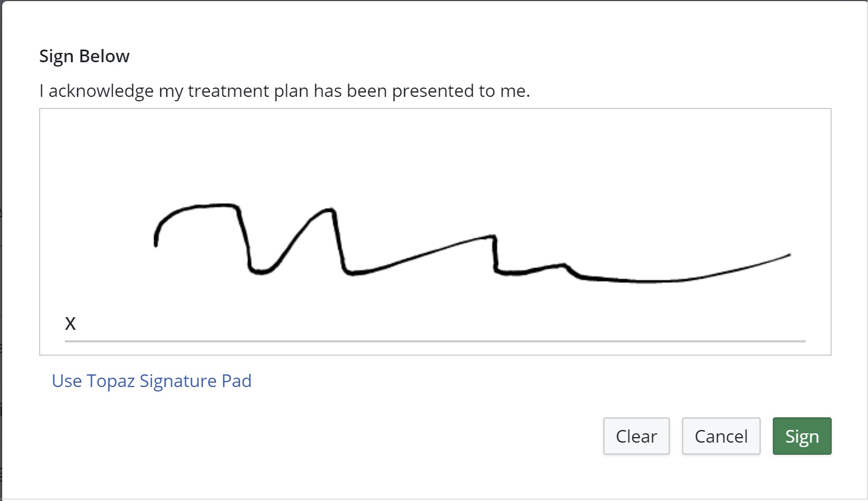Image resolution: width=868 pixels, height=501 pixels.
Task: Confirm signing via the Sign button
Action: pyautogui.click(x=801, y=436)
